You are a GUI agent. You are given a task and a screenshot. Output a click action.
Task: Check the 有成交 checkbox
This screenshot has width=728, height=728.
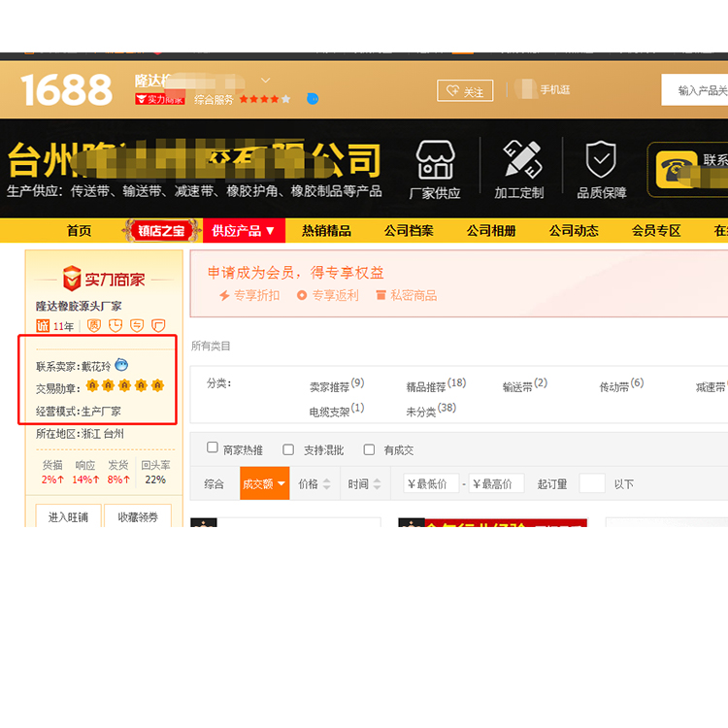[369, 449]
